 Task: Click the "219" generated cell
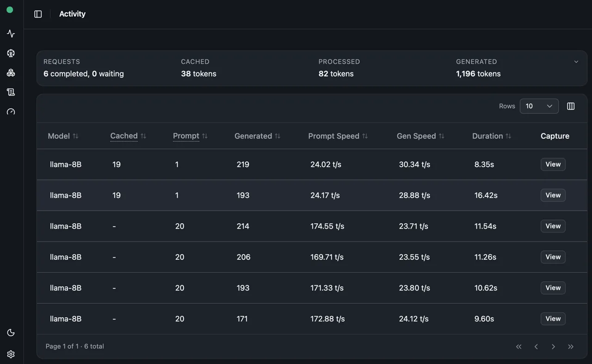tap(243, 164)
